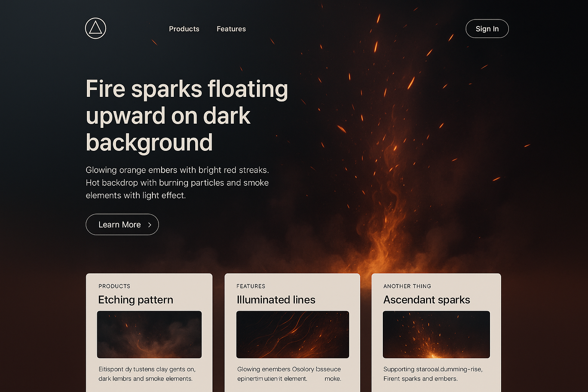Click the Etching pattern card description text

click(147, 374)
